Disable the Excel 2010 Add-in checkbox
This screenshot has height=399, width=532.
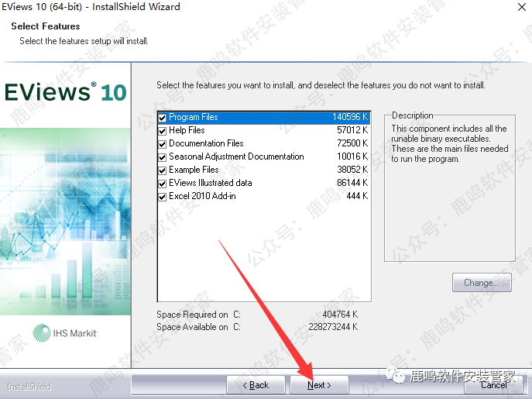click(162, 197)
